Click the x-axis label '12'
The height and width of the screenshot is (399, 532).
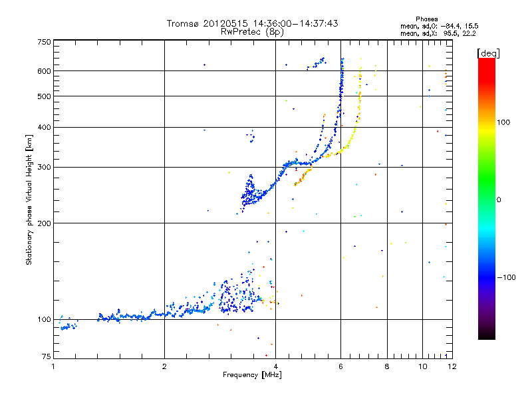[x=452, y=366]
